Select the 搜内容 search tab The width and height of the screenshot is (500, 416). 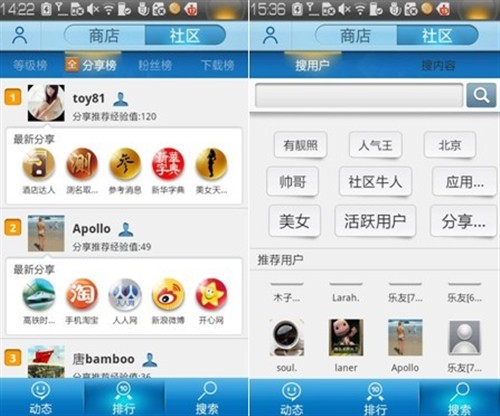pyautogui.click(x=438, y=65)
